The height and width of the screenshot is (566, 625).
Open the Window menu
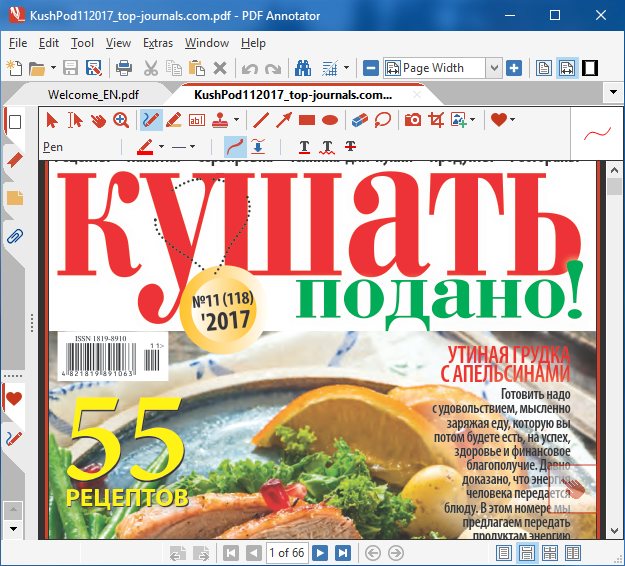tap(207, 43)
